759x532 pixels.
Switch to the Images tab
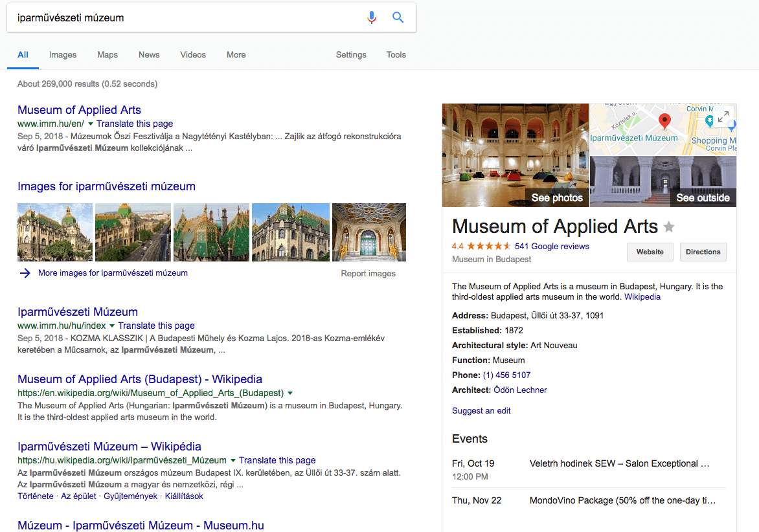[x=63, y=54]
